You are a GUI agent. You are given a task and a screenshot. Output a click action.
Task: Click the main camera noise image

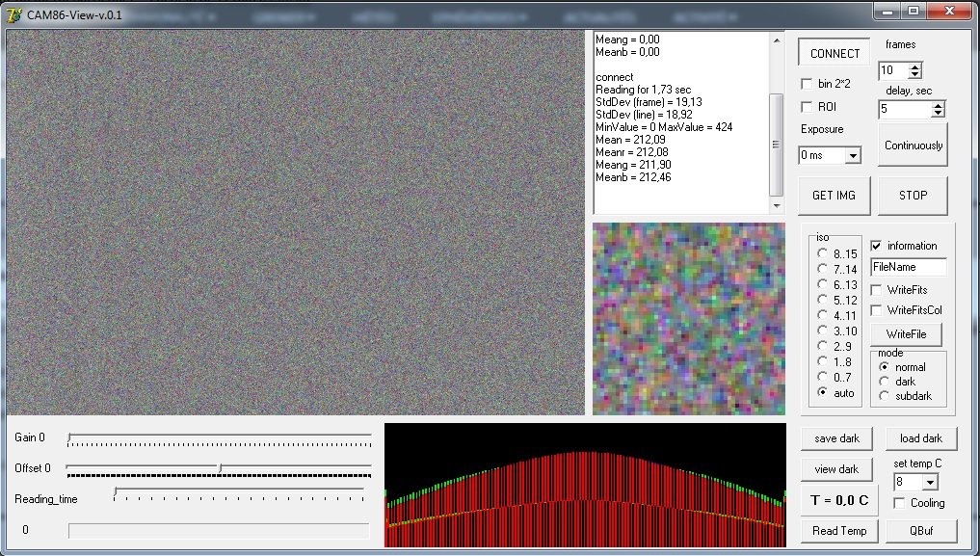click(295, 223)
